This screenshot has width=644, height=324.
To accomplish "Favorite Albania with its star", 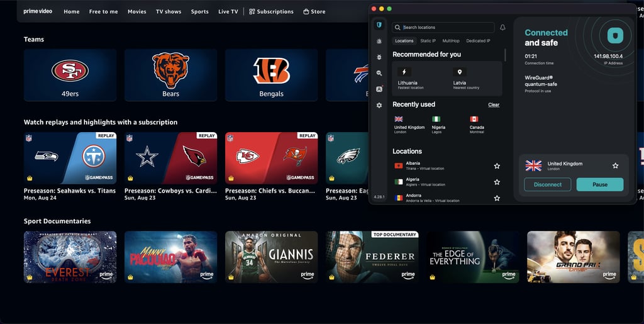I will click(497, 166).
